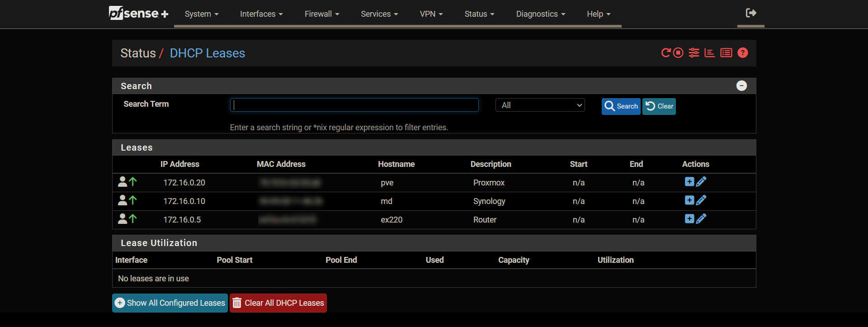Select IP address 172.16.0.5 cell
The width and height of the screenshot is (868, 327).
click(x=182, y=220)
